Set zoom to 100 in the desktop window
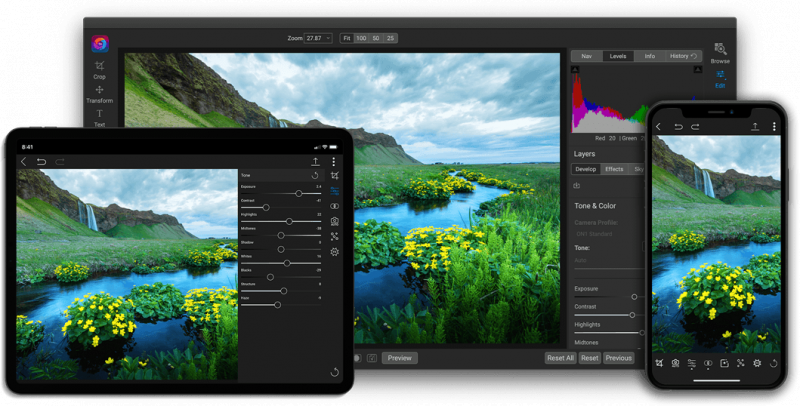Screen dimensions: 800x406 (361, 38)
